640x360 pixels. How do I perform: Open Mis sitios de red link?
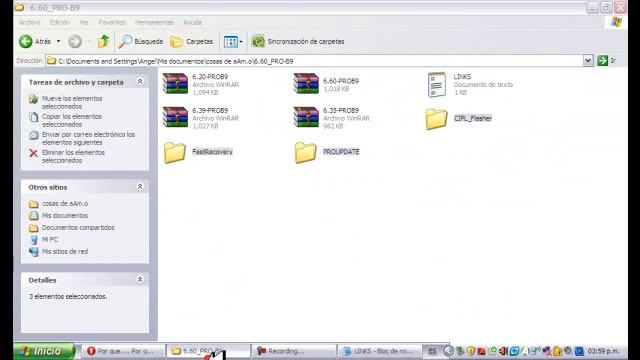pyautogui.click(x=65, y=251)
